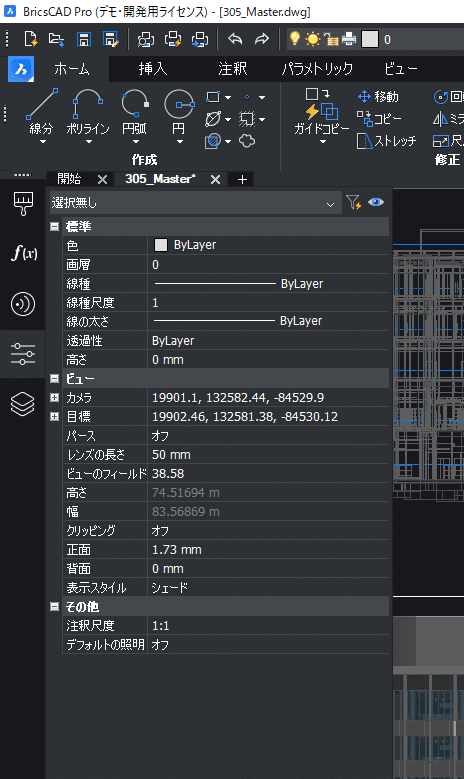This screenshot has width=464, height=779.
Task: Switch to the ビュー ribbon tab
Action: pyautogui.click(x=401, y=69)
